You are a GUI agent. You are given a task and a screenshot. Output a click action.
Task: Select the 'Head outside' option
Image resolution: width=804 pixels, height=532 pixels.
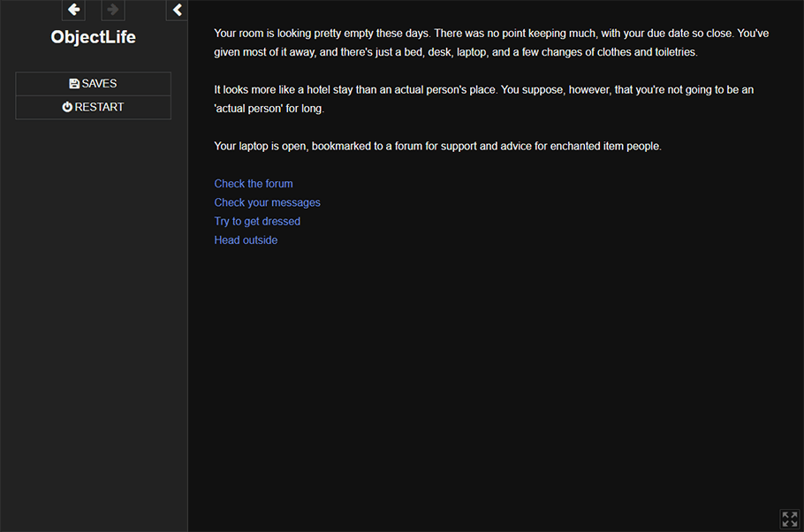click(x=246, y=240)
